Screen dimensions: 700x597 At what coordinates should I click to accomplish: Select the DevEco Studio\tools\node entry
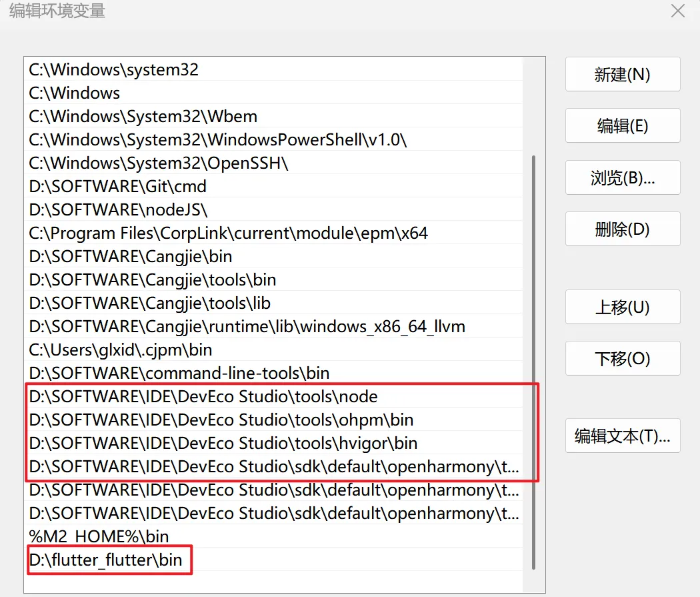[x=273, y=396]
